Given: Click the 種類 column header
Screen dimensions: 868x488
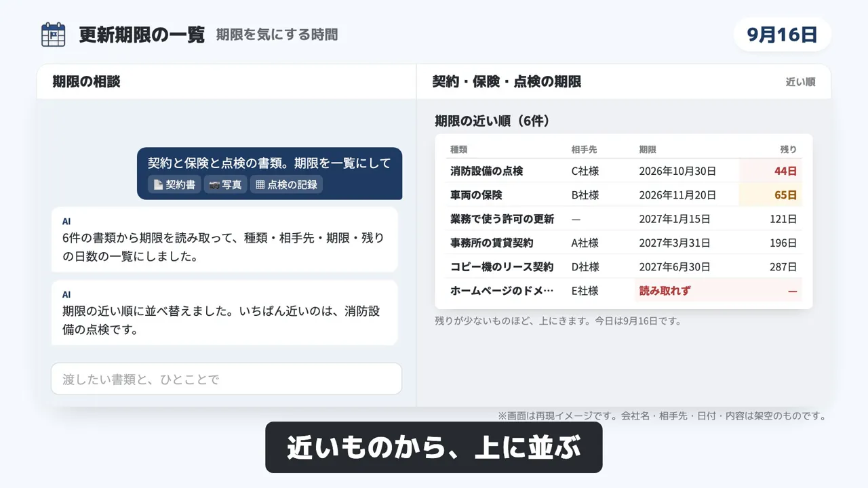Looking at the screenshot, I should click(x=459, y=149).
